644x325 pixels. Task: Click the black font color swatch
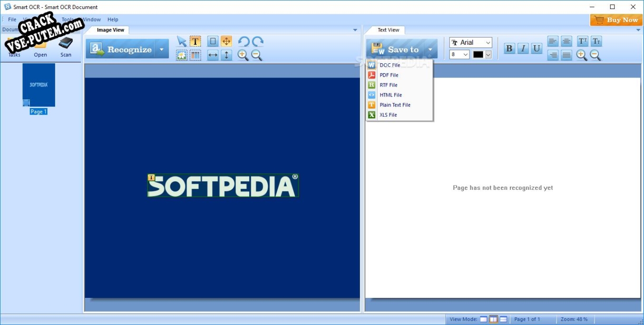(x=478, y=55)
